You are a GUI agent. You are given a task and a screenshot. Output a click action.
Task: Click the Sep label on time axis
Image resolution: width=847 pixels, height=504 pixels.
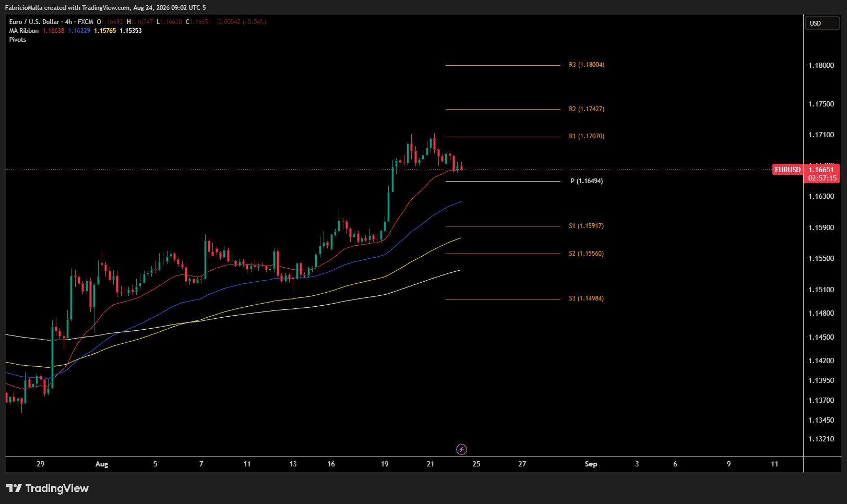591,464
